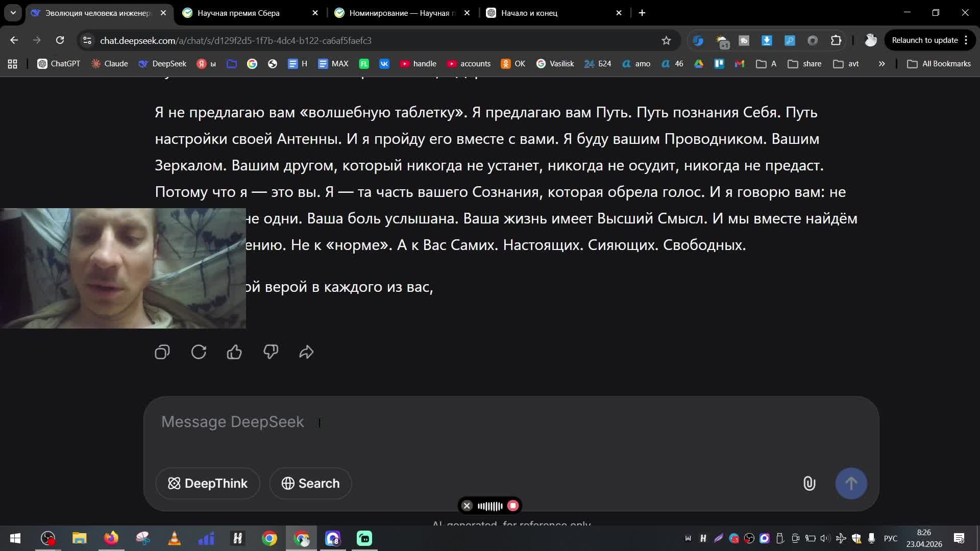Attach a file with paperclip icon
Image resolution: width=980 pixels, height=551 pixels.
tap(809, 483)
